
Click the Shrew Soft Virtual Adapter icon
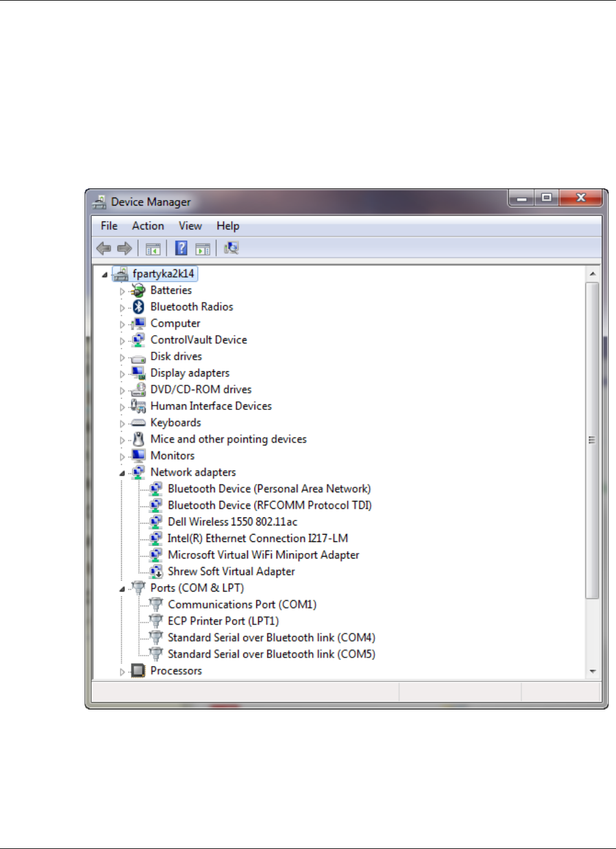(156, 572)
